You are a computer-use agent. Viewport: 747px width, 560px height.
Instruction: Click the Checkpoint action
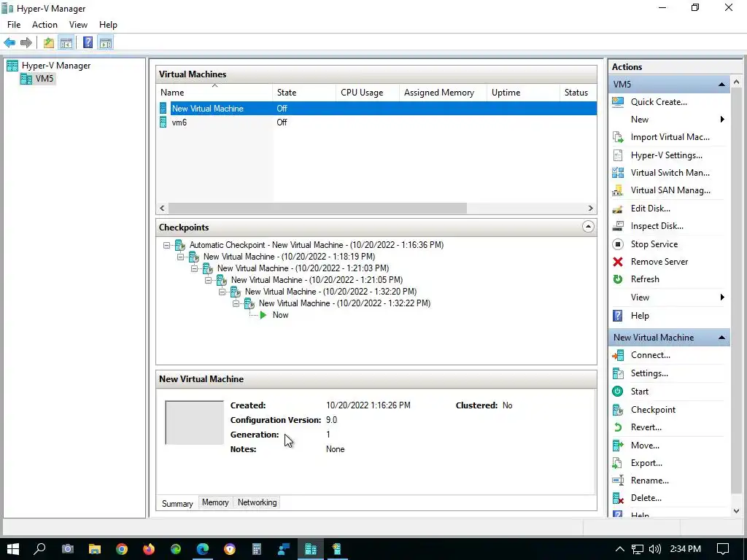coord(653,410)
